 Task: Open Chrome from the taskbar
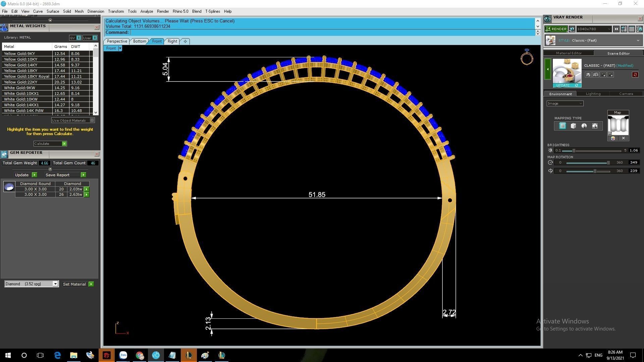(x=140, y=355)
